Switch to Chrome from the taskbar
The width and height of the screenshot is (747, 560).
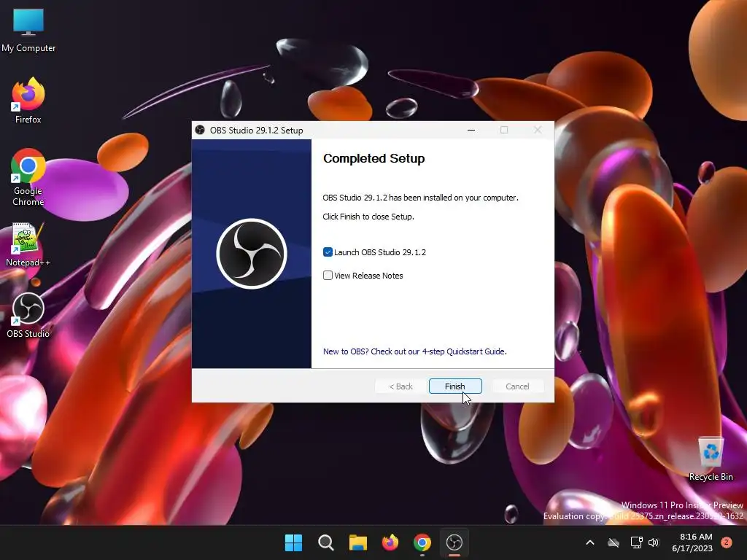pos(422,542)
